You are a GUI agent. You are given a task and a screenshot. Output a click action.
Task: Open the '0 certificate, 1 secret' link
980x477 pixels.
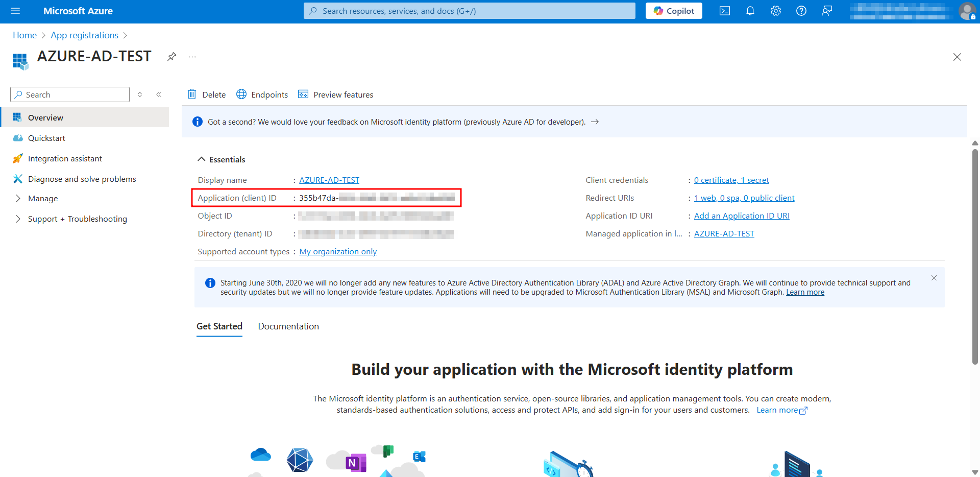[731, 180]
